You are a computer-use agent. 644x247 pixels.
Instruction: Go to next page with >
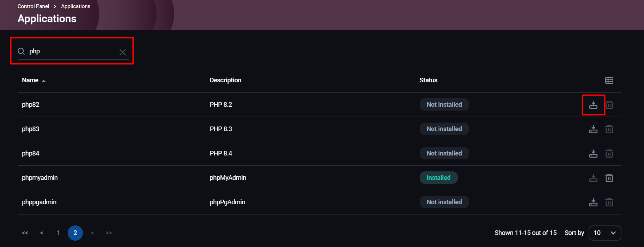(x=92, y=233)
